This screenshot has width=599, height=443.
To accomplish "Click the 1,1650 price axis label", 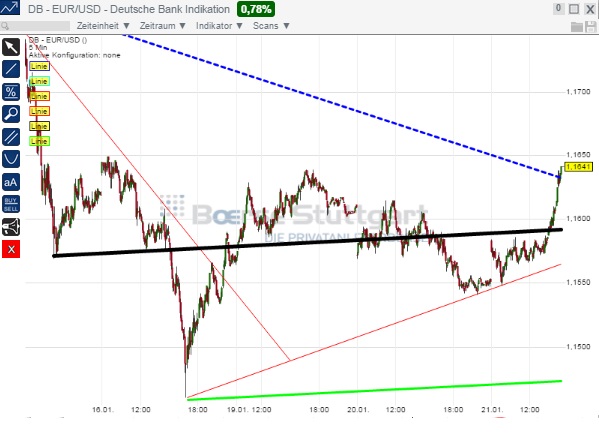I will 578,155.
